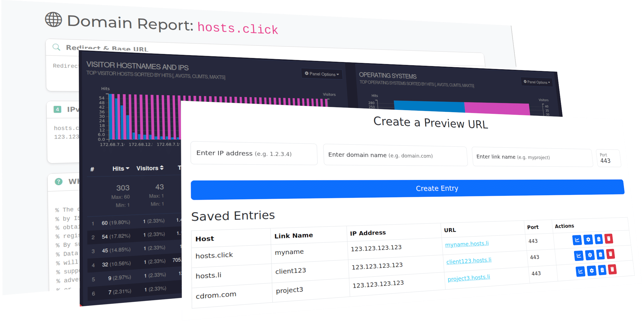644x322 pixels.
Task: Delete the myname entry with trash icon
Action: point(609,238)
